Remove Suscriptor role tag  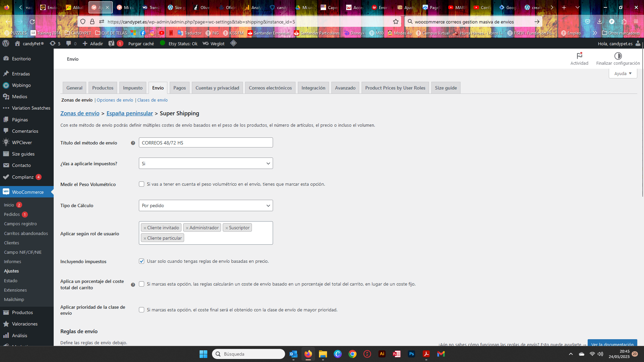[227, 228]
